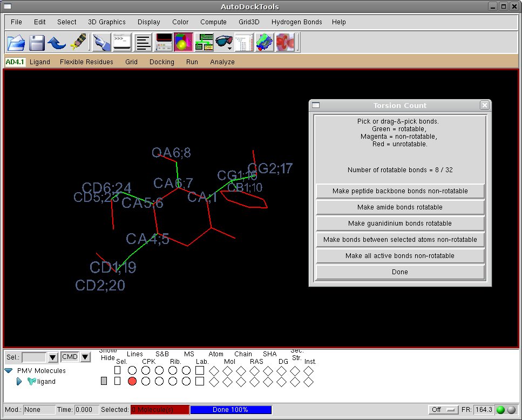This screenshot has width=522, height=420.
Task: Click the pencil eraser icon in toolbar
Action: (x=78, y=43)
